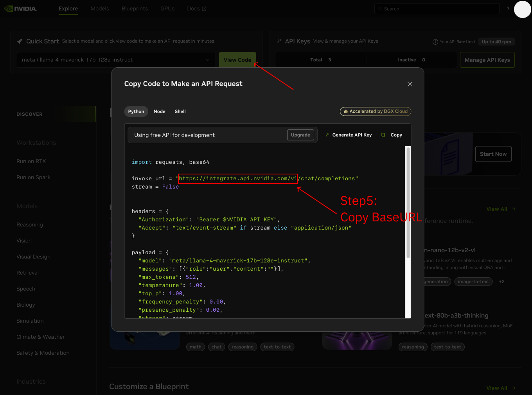
Task: Click the NVIDIA logo in header
Action: point(20,9)
